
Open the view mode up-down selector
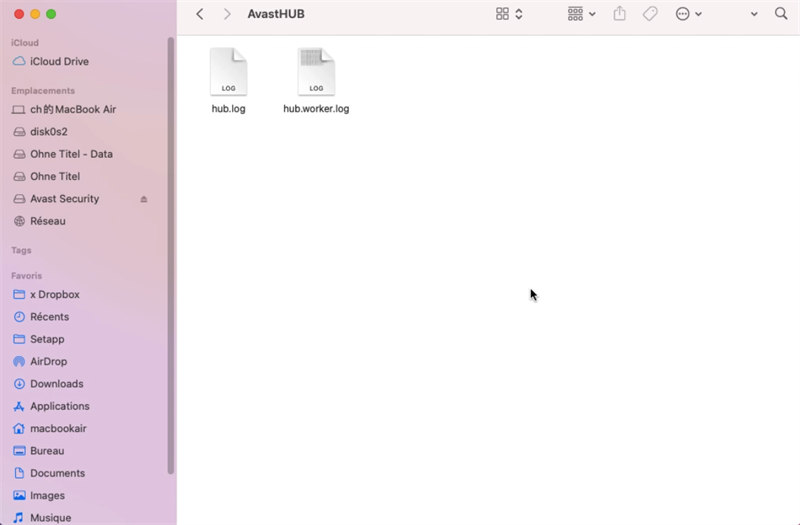[x=519, y=14]
